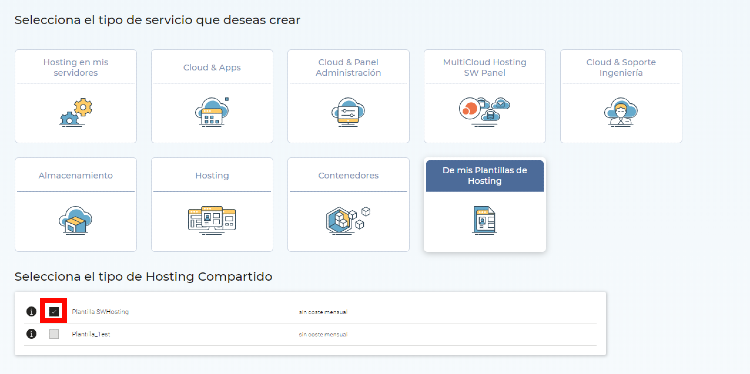Check the Plantilla_test checkbox
Screen dimensions: 750x374
[x=54, y=334]
